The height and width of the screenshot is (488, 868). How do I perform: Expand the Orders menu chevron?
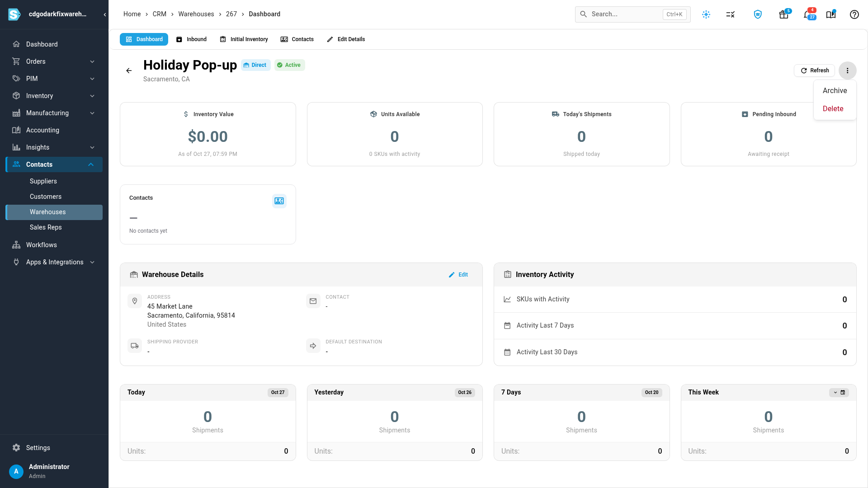coord(92,61)
